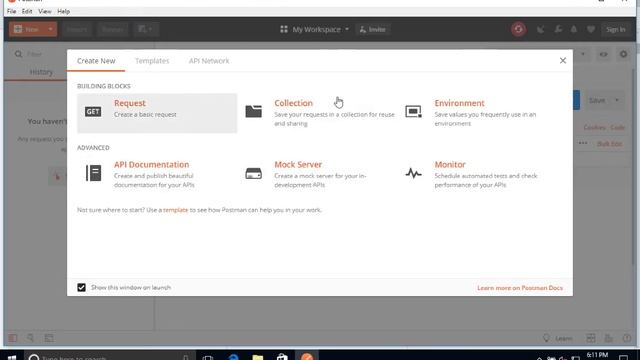This screenshot has width=640, height=360.
Task: Open manage environments gear icon
Action: point(623,54)
